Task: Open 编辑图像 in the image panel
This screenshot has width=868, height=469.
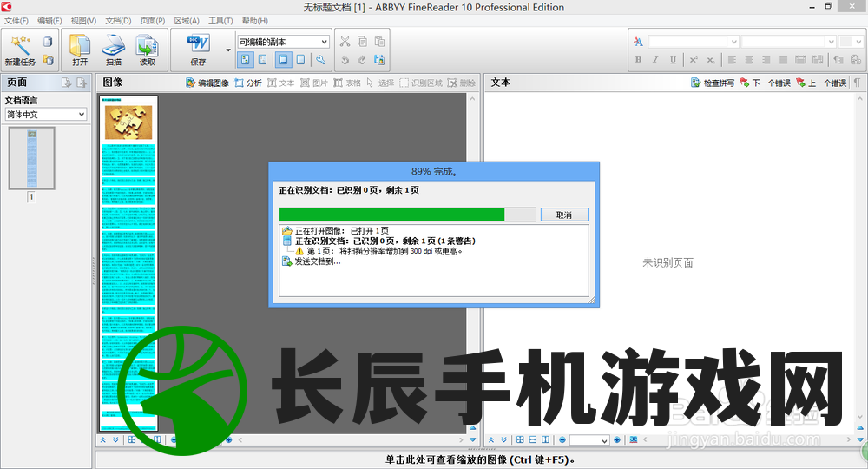Action: [x=207, y=83]
